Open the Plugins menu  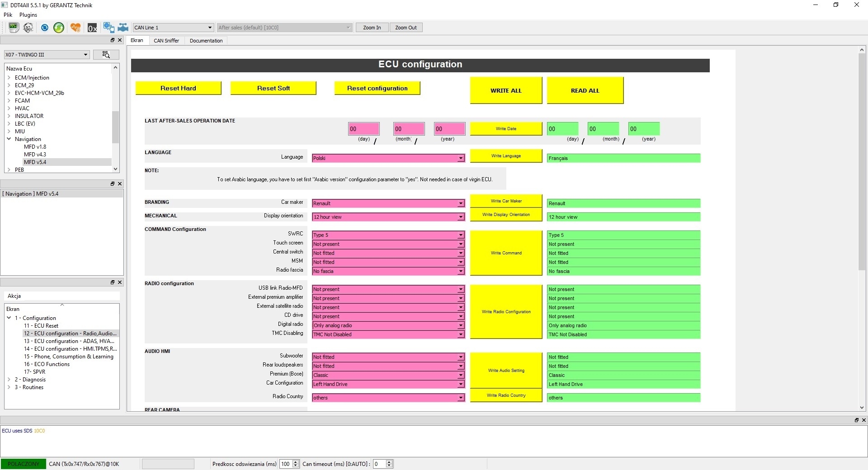point(28,15)
